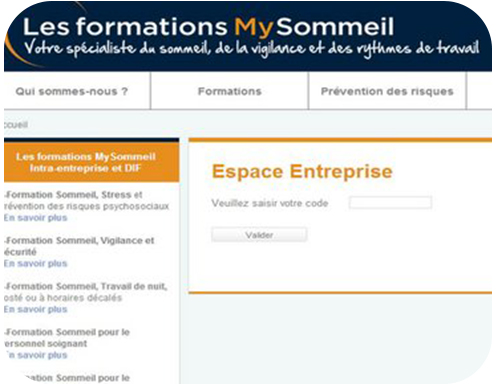Click En savoir plus under Vigilance formation
502x385 pixels.
(x=36, y=263)
